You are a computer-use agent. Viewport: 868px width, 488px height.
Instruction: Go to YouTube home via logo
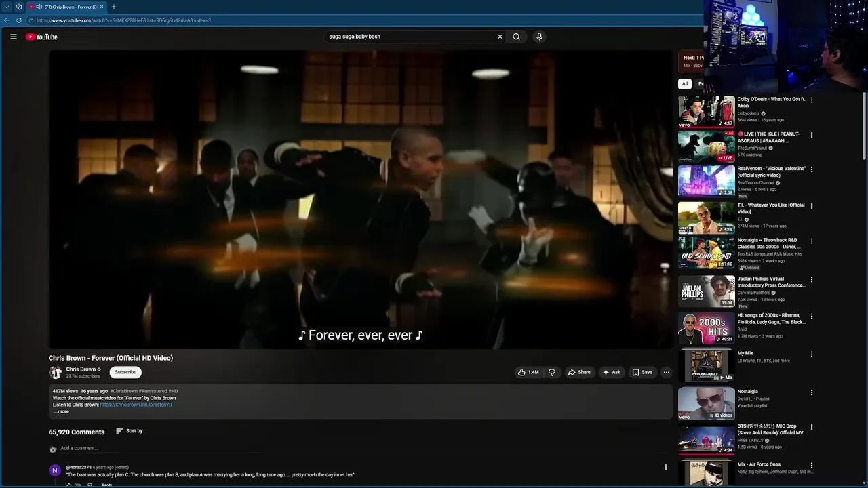[x=41, y=37]
